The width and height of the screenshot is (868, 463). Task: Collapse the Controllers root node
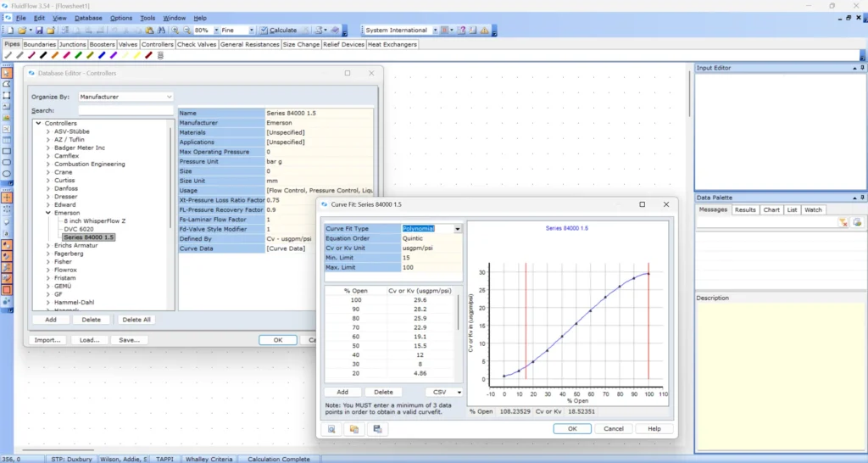[x=39, y=124]
